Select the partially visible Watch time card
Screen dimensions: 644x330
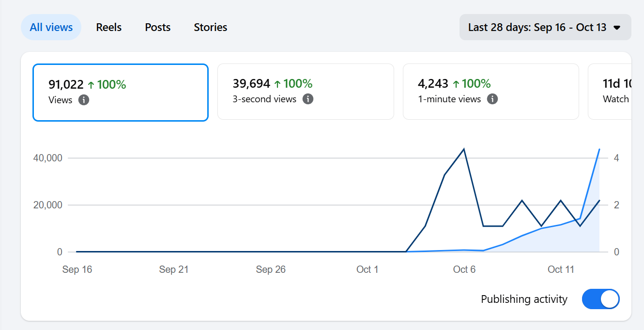(x=610, y=92)
